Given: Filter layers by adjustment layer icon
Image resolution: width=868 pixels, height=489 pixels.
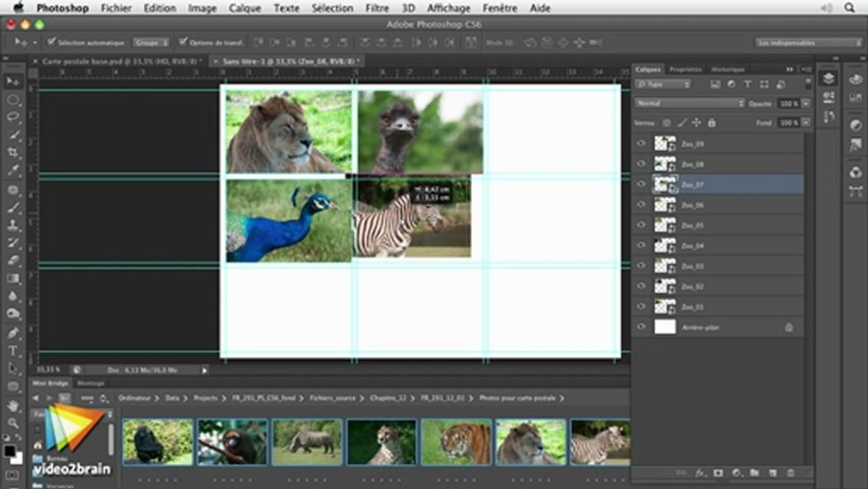Looking at the screenshot, I should click(x=731, y=84).
